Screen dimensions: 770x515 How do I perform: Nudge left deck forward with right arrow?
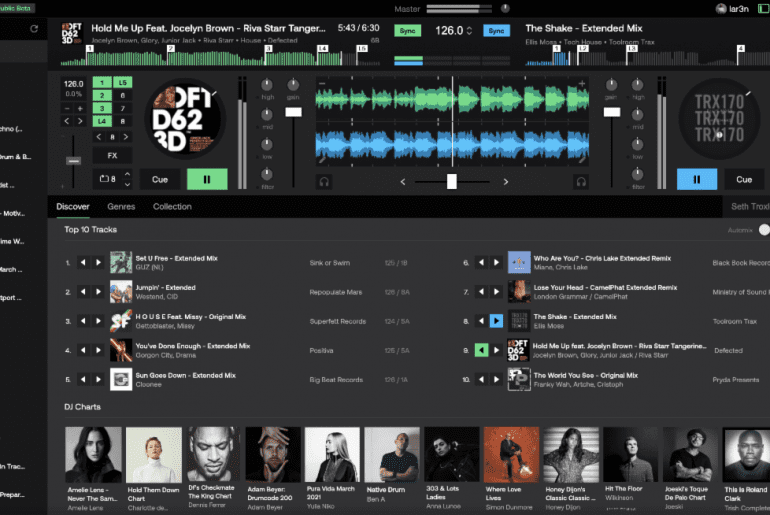click(80, 121)
